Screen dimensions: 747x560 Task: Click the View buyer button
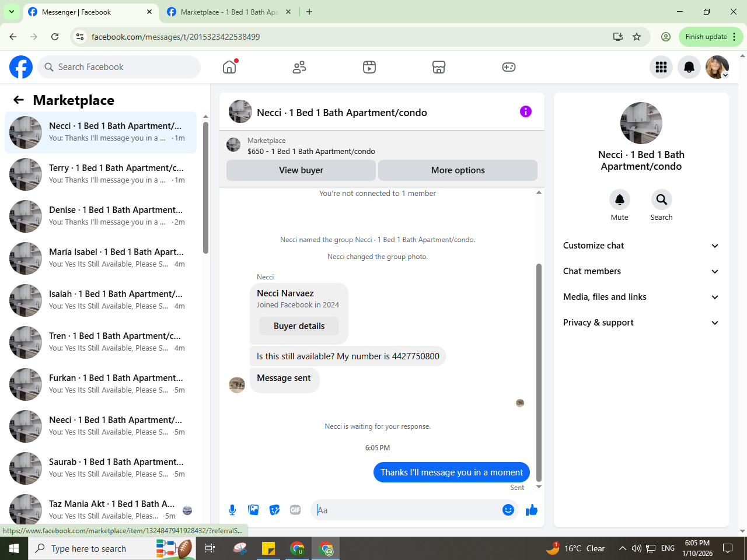point(301,170)
